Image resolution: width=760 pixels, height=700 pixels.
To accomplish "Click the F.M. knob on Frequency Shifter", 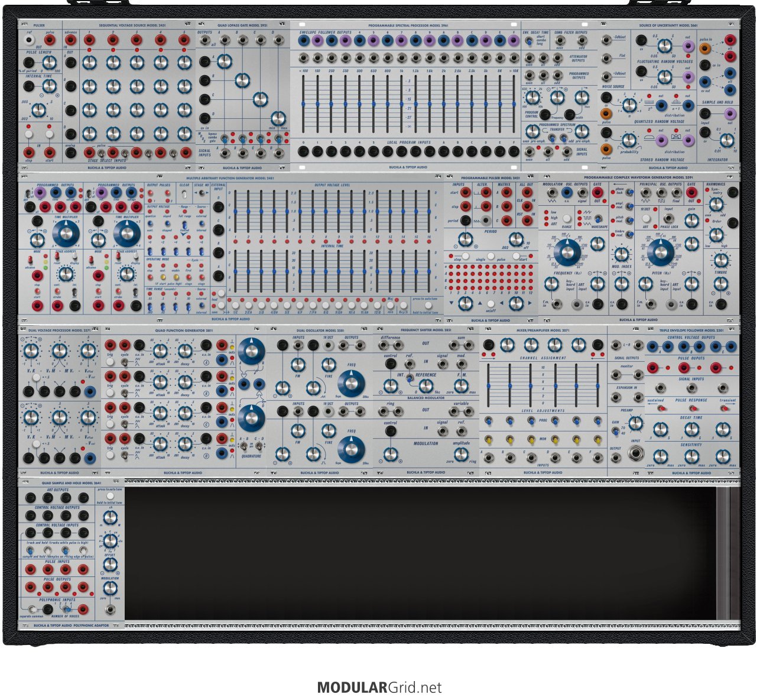I will point(461,387).
